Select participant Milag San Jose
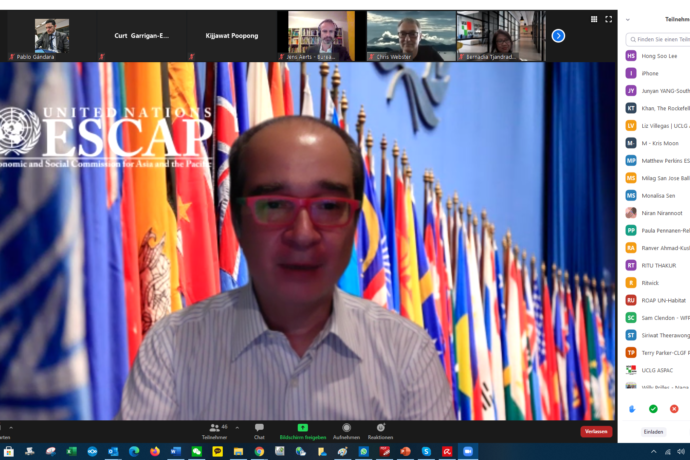 657,178
